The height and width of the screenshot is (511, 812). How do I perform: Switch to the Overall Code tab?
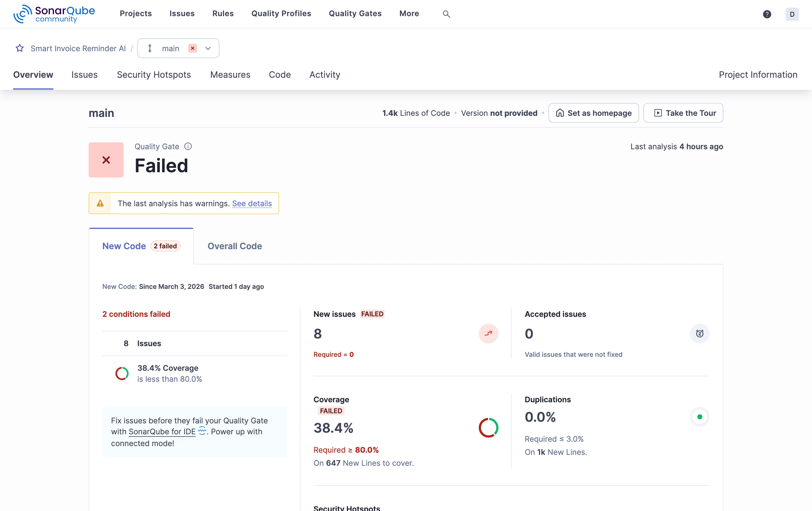tap(235, 246)
